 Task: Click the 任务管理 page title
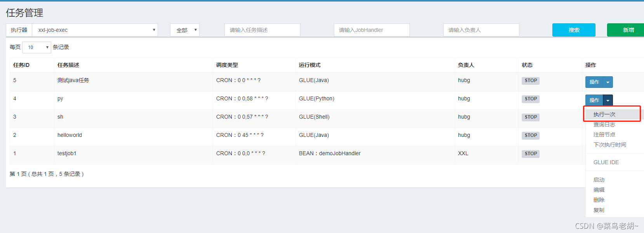24,13
